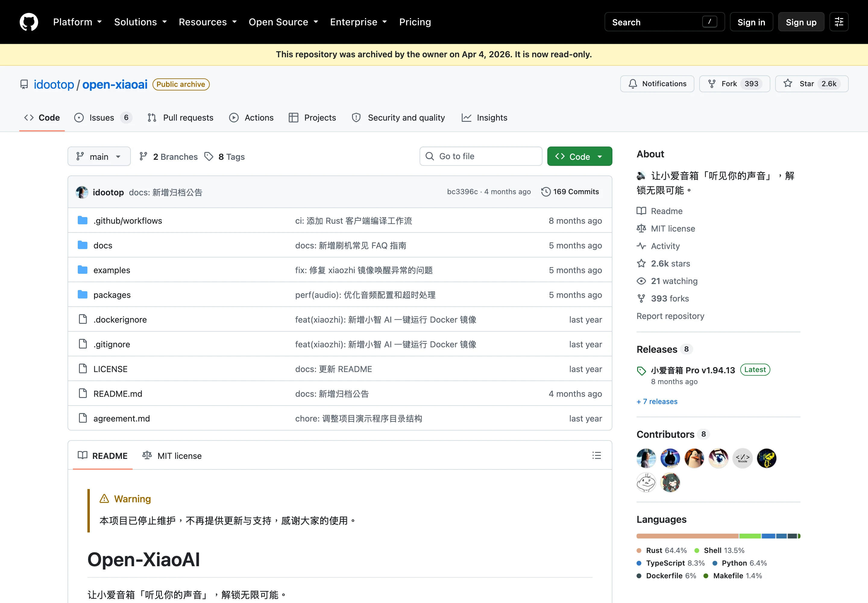Open the bc3396c commit hash link
The width and height of the screenshot is (868, 603).
point(462,191)
